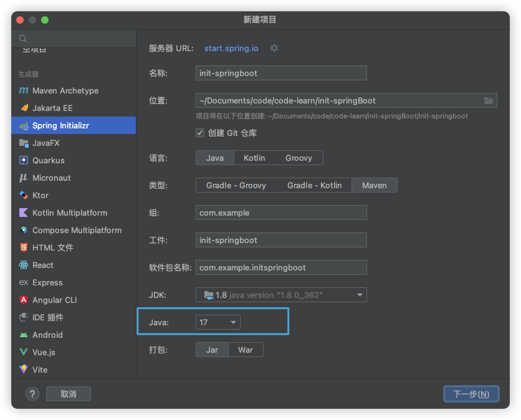Click the 位置 location path field

(x=347, y=100)
